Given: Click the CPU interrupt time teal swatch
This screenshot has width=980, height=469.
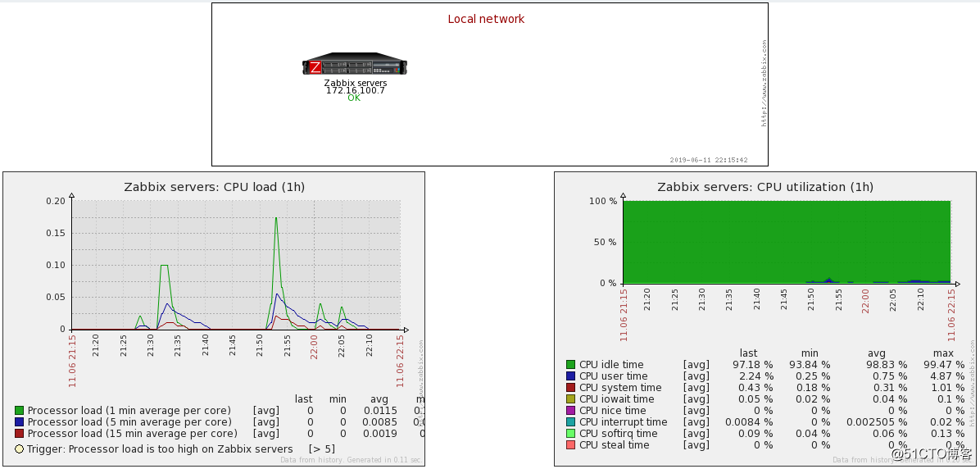Looking at the screenshot, I should tap(570, 422).
